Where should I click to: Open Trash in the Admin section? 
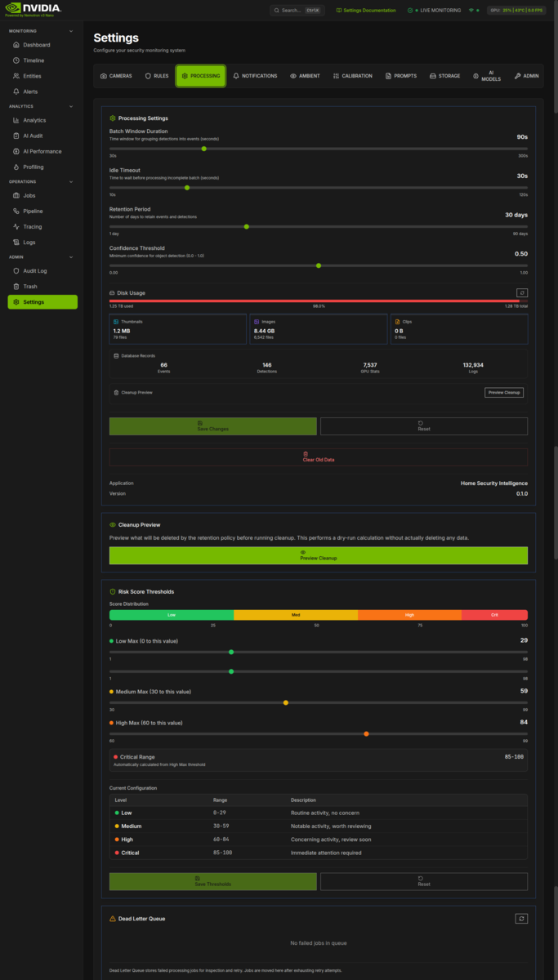(x=29, y=287)
